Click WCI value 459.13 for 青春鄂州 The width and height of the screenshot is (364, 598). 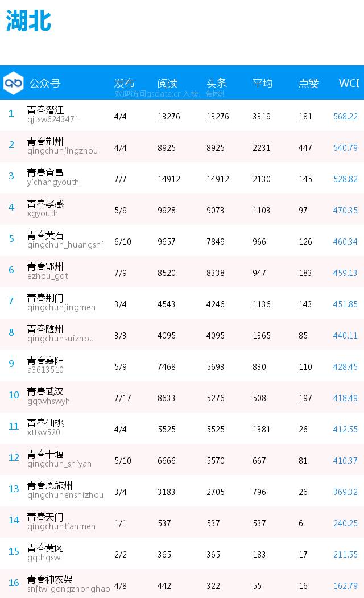[x=345, y=273]
